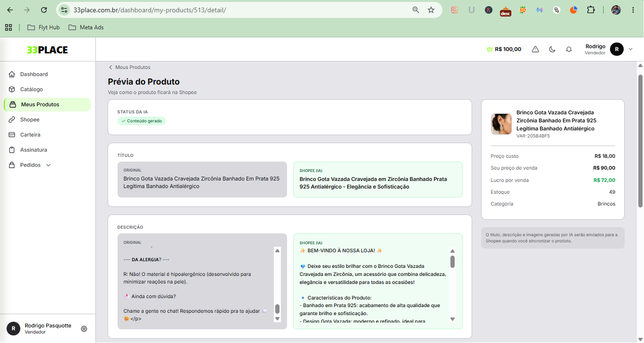The width and height of the screenshot is (644, 343).
Task: Click up arrow of Shopee description scrollbar
Action: (x=452, y=251)
